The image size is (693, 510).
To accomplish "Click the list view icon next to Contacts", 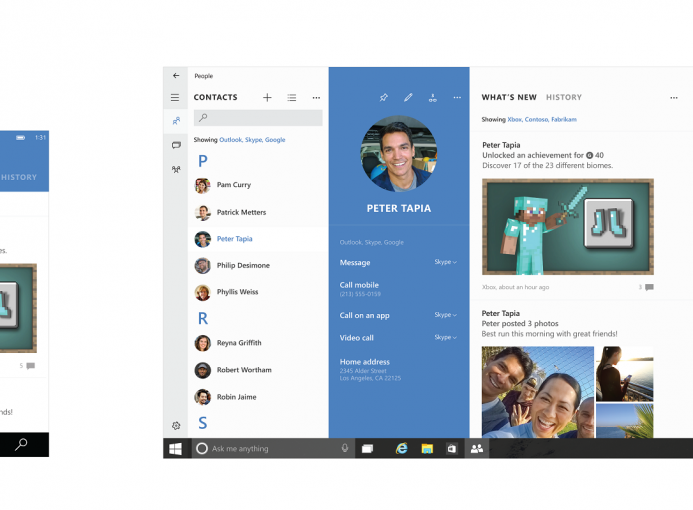I will [x=292, y=98].
